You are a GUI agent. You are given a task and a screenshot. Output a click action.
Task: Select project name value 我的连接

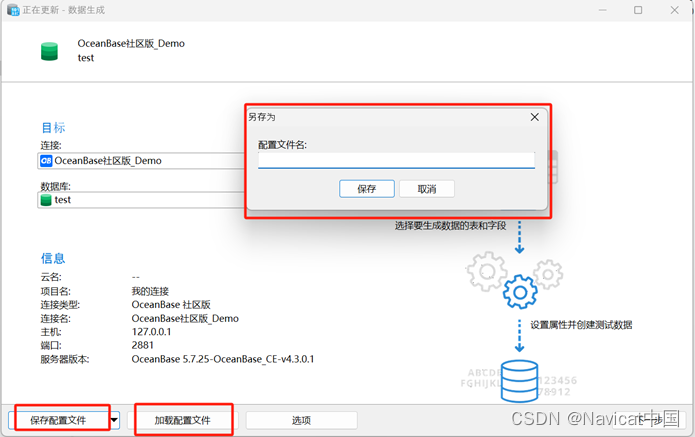coord(150,291)
